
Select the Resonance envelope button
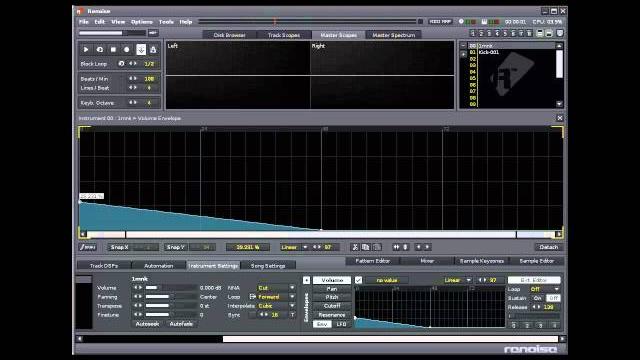coord(332,315)
